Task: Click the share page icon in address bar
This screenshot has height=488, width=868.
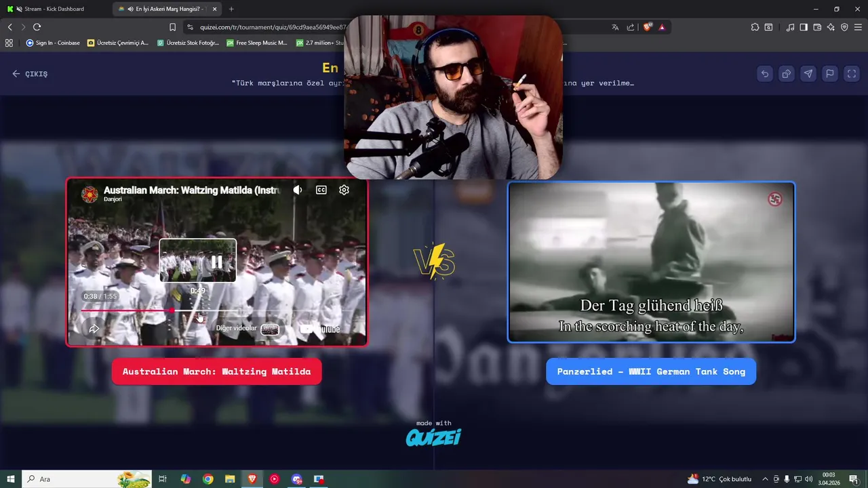Action: tap(631, 27)
